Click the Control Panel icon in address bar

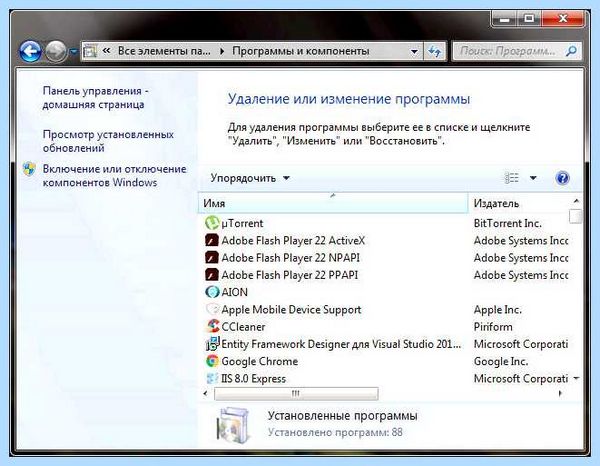click(90, 51)
